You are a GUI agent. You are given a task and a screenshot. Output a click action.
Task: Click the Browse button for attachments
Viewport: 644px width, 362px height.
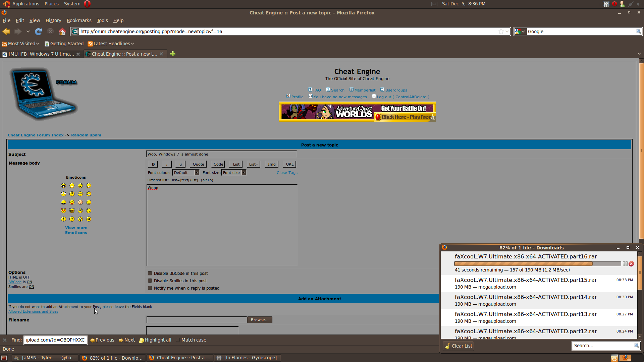click(259, 319)
